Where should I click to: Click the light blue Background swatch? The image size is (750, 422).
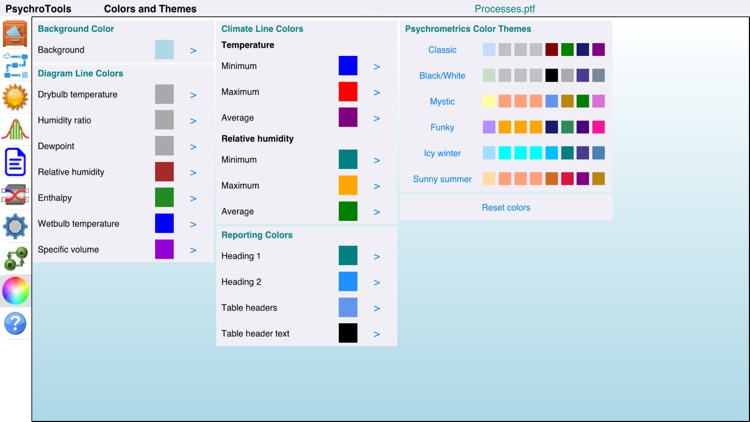point(164,50)
